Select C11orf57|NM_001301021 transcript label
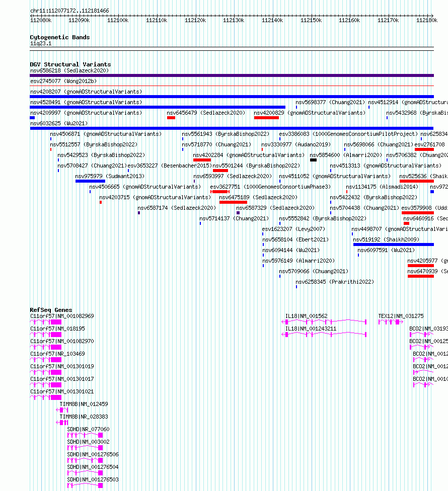The image size is (448, 491). point(62,391)
